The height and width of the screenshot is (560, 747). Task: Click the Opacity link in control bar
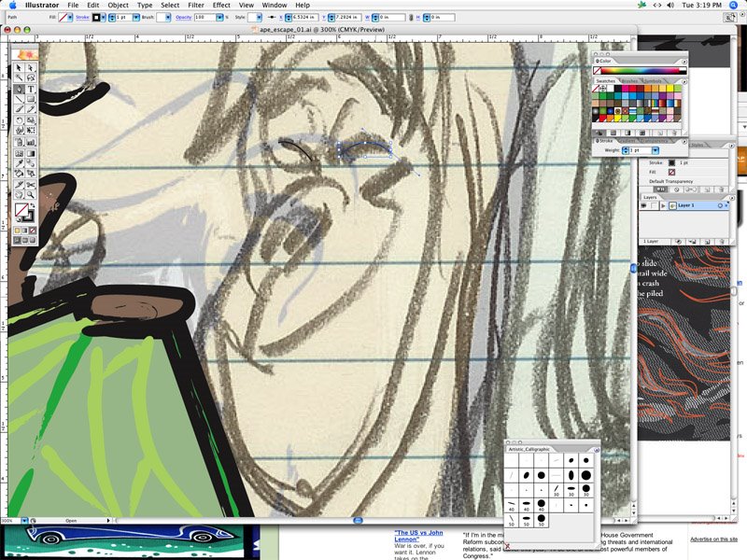pos(183,17)
